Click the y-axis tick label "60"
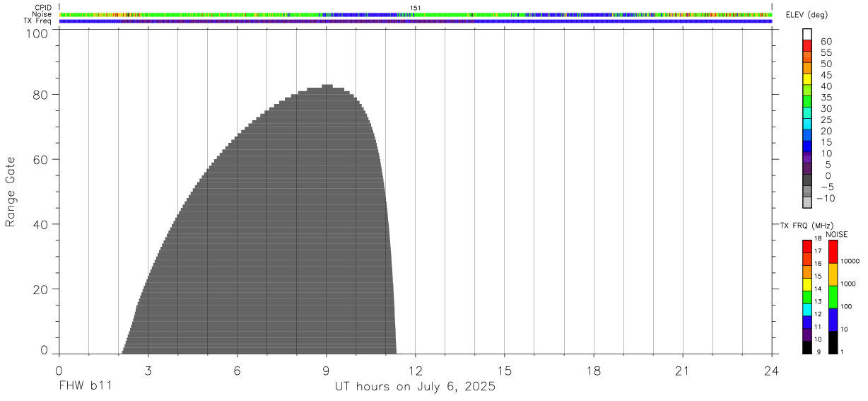 click(x=41, y=160)
